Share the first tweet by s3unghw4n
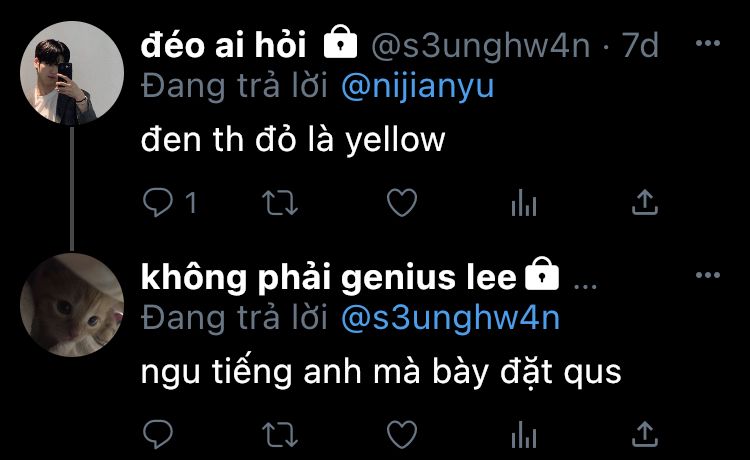The image size is (750, 460). click(645, 202)
